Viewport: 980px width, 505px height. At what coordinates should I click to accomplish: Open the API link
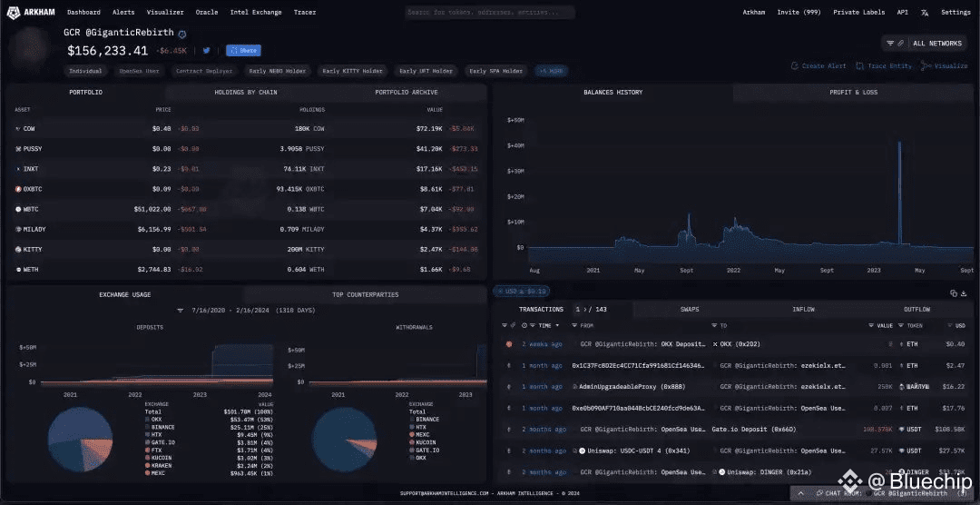(903, 12)
